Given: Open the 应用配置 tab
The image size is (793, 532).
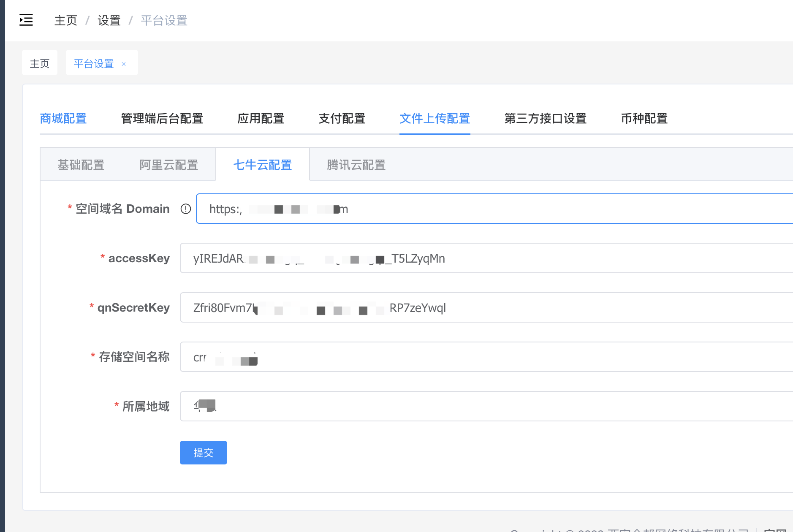Looking at the screenshot, I should [261, 119].
